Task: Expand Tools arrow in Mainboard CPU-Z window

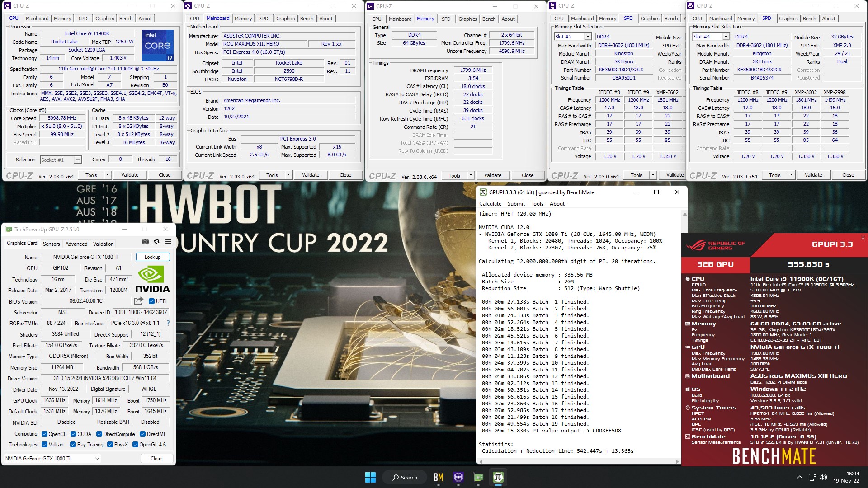Action: tap(288, 175)
